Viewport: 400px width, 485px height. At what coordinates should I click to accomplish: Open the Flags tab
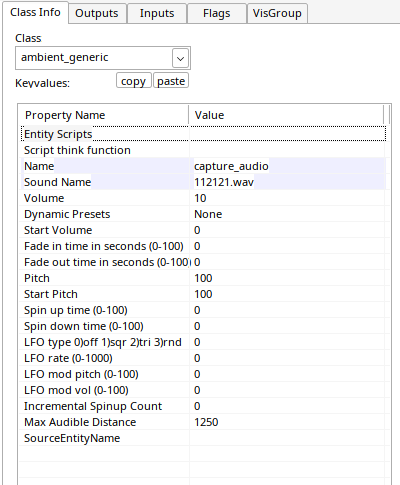tap(217, 13)
